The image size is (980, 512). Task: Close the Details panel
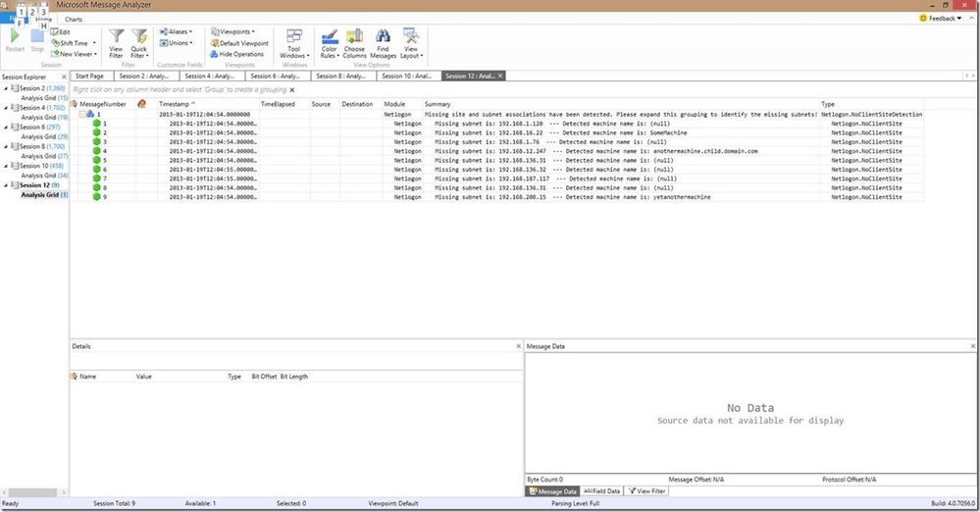(x=518, y=346)
